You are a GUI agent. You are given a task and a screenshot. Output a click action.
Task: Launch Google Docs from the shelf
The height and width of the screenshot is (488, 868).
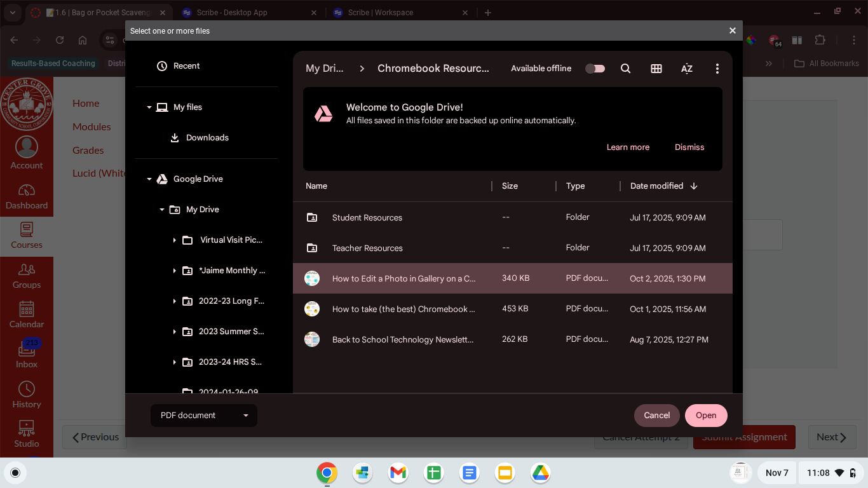(x=470, y=473)
